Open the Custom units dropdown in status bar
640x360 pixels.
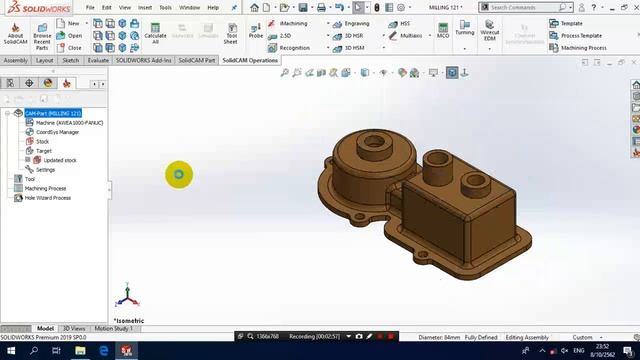click(601, 338)
